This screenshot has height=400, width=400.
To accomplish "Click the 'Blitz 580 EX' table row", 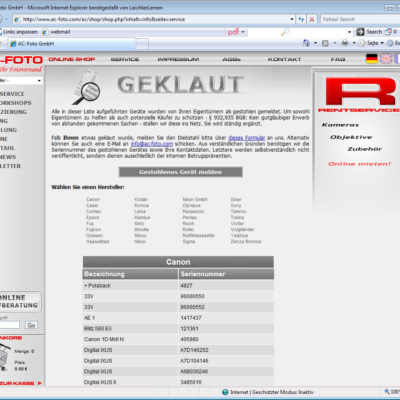I will click(x=178, y=329).
